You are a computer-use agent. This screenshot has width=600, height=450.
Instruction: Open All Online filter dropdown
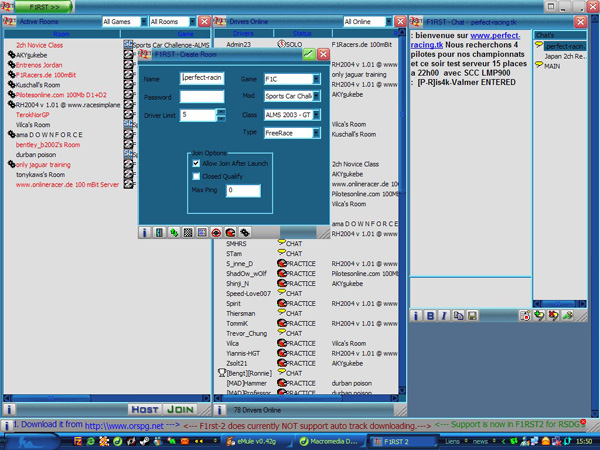point(367,22)
